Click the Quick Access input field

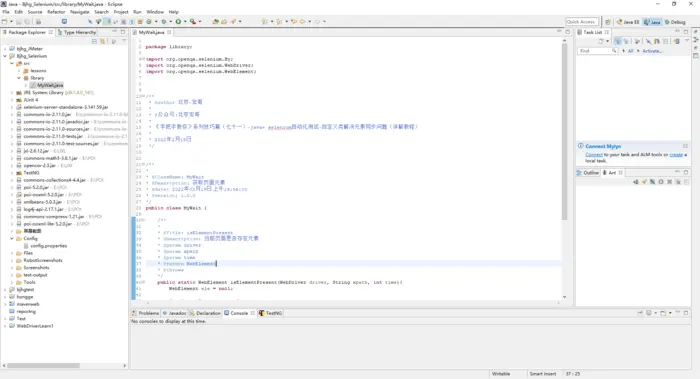582,22
